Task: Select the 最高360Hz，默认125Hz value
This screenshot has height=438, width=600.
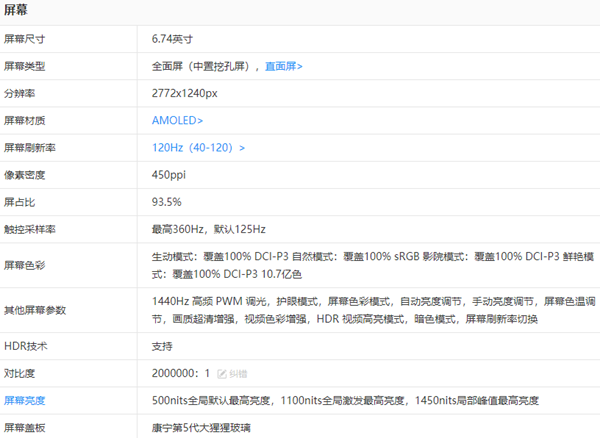Action: point(209,229)
